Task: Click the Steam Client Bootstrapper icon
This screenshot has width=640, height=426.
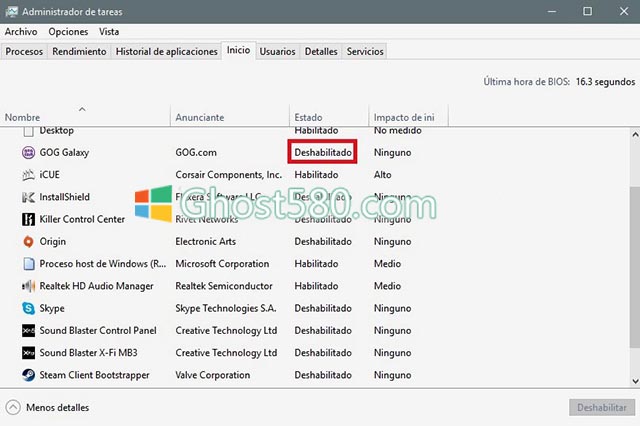Action: point(28,375)
